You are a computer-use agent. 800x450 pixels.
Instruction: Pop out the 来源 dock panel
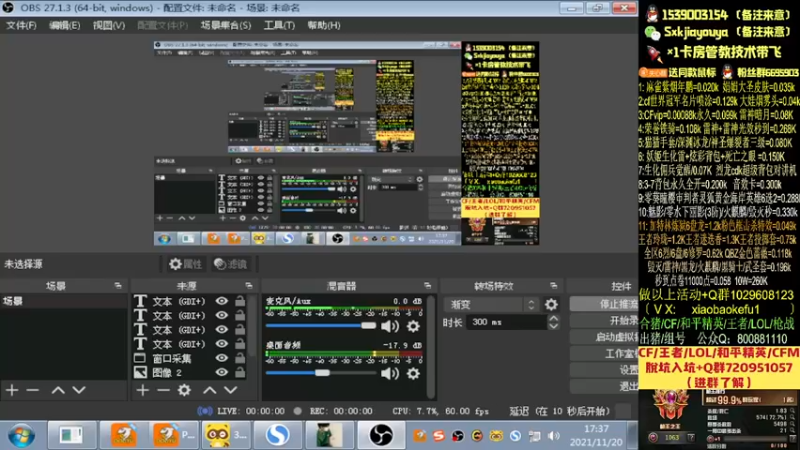[248, 286]
